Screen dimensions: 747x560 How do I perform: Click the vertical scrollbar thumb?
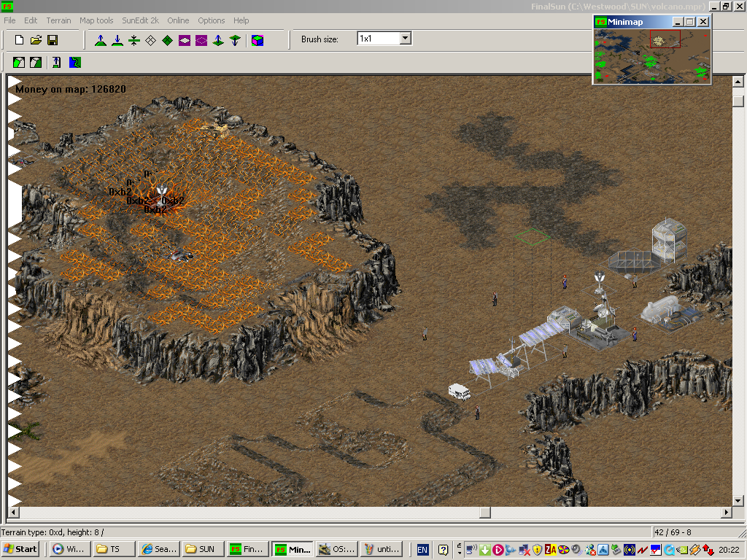(738, 101)
